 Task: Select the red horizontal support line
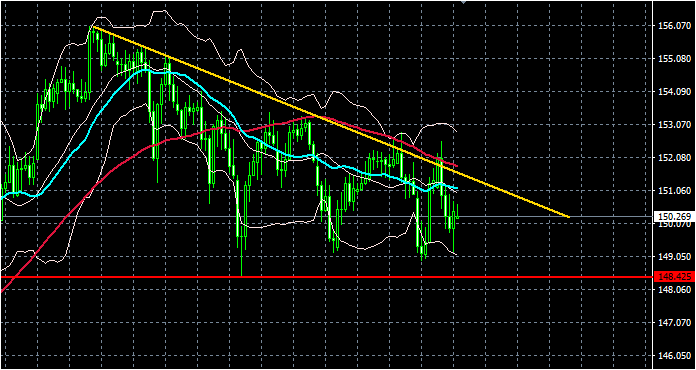(x=327, y=277)
